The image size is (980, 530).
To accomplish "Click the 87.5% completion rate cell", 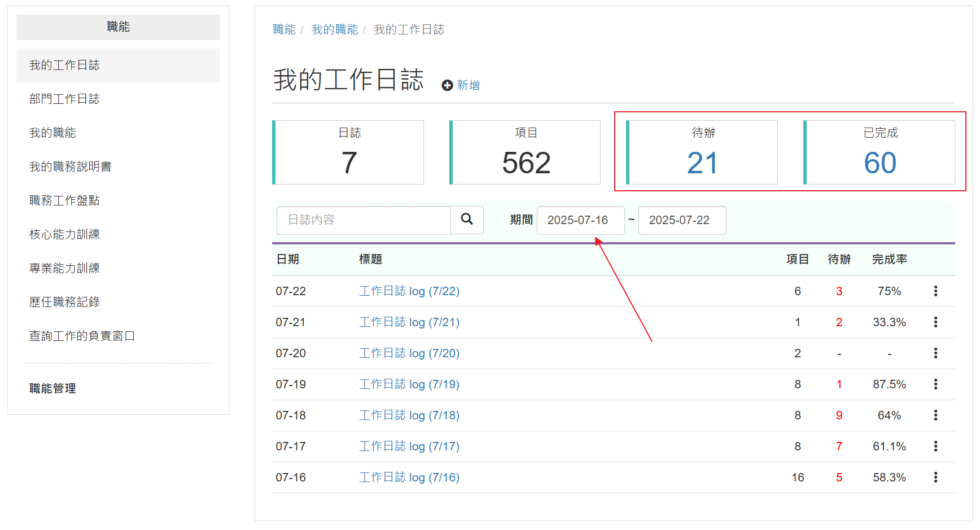I will pyautogui.click(x=889, y=384).
